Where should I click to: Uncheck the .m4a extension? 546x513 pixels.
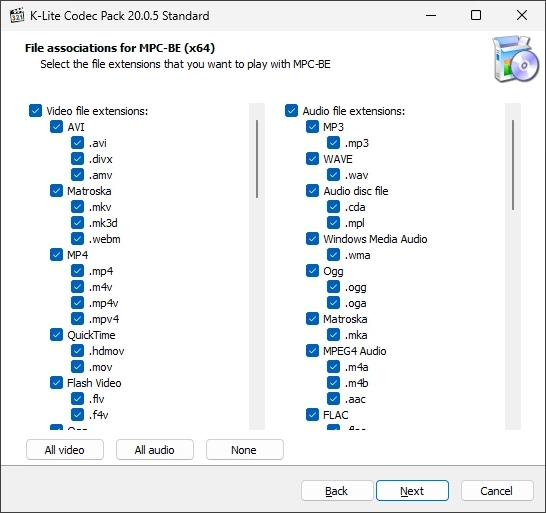(333, 367)
